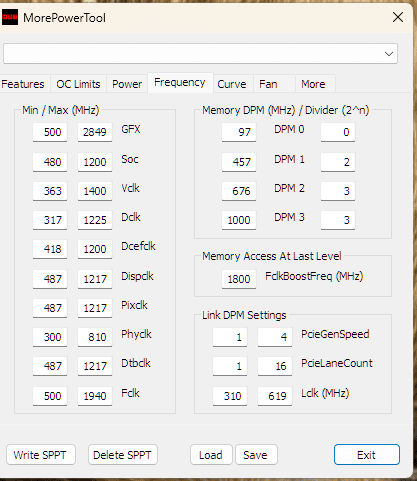The image size is (417, 481).
Task: Edit the DPM 1 memory frequency 457
Action: [x=239, y=162]
